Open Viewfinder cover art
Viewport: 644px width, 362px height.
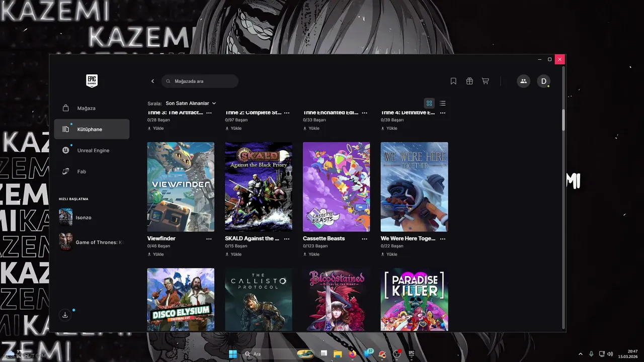pos(181,187)
